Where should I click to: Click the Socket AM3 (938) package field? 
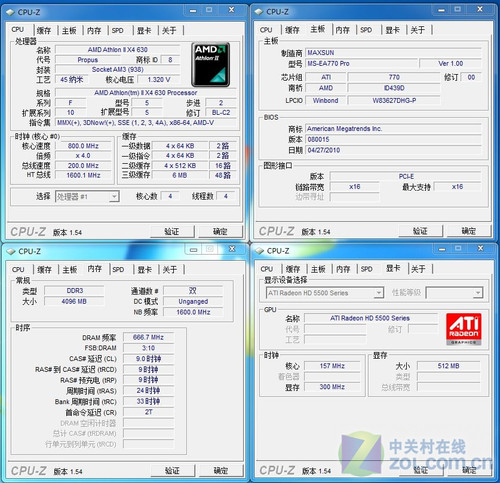118,70
